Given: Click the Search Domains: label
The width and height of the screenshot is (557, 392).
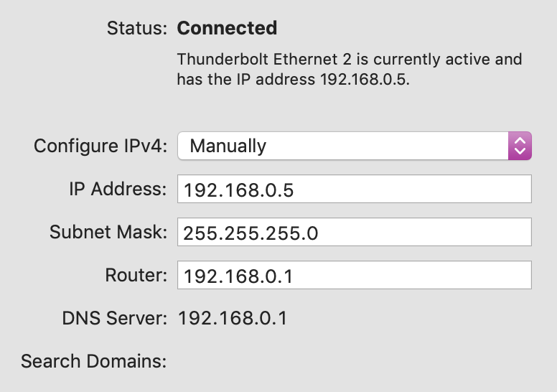Looking at the screenshot, I should tap(94, 361).
